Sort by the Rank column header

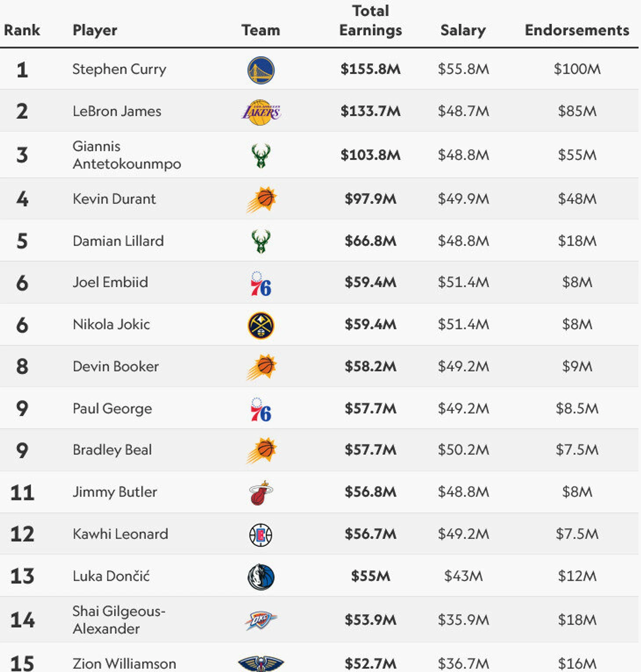coord(22,30)
